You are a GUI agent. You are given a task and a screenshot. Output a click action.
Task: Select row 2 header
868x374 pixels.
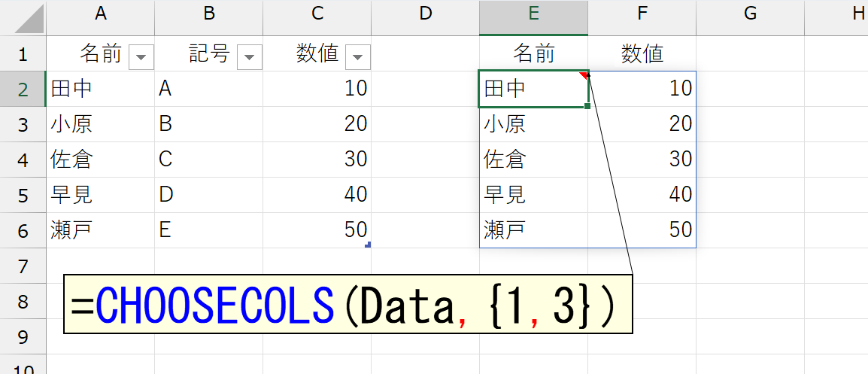tap(23, 89)
